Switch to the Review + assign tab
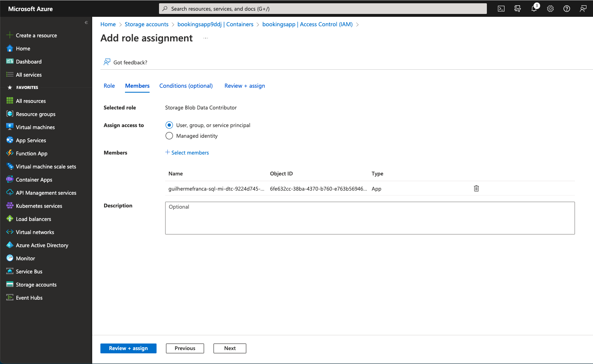This screenshot has width=593, height=364. click(245, 86)
